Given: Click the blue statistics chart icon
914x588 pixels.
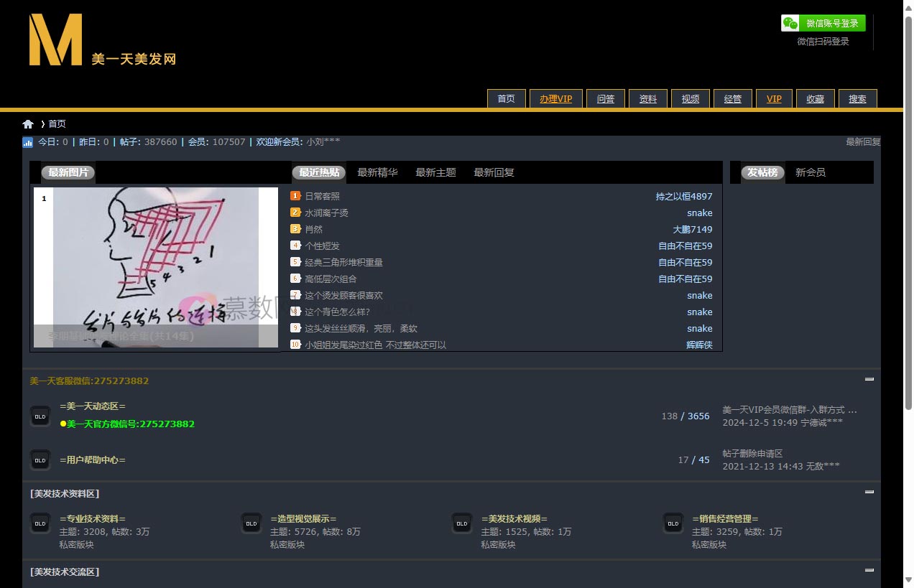Looking at the screenshot, I should [x=28, y=142].
